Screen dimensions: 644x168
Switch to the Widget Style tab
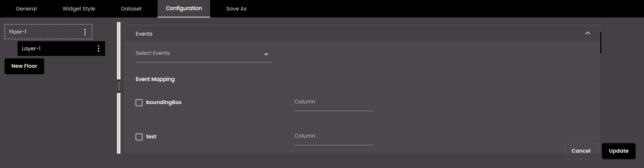point(79,9)
